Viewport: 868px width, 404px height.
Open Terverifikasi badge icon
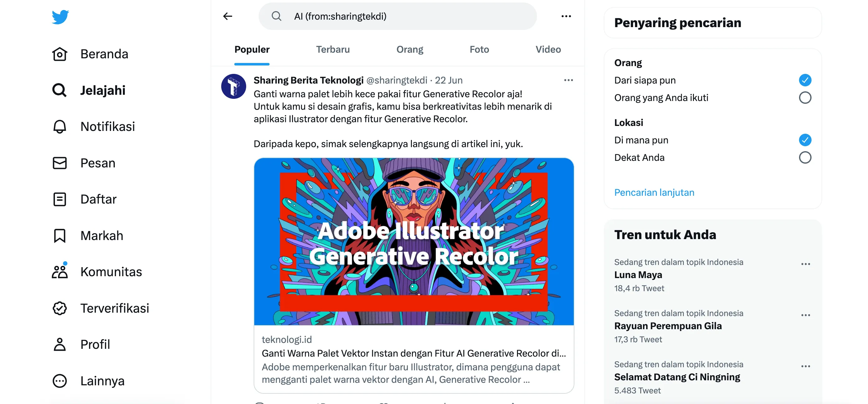(x=60, y=308)
